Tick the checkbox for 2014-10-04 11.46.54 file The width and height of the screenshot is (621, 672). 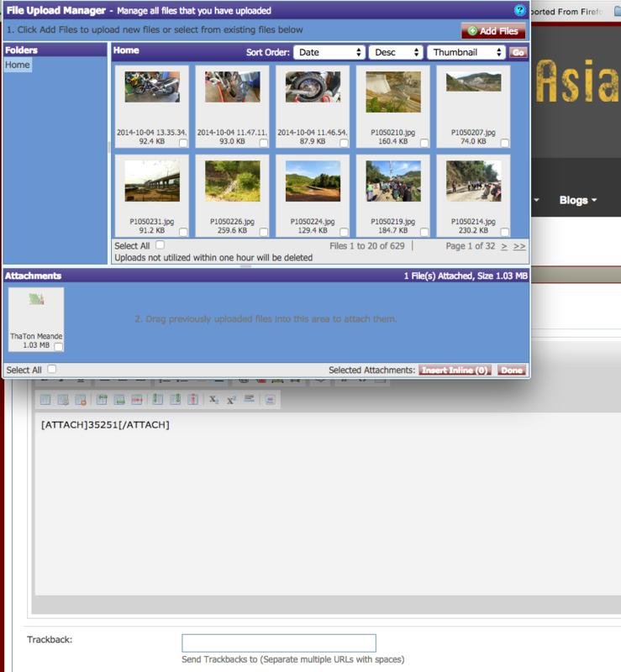[344, 143]
